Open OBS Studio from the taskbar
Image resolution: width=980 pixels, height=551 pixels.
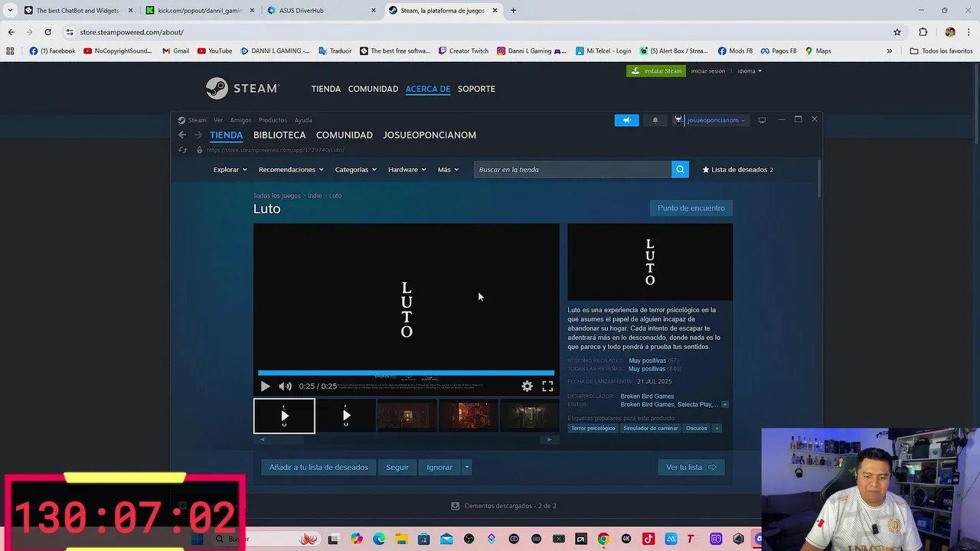tap(469, 540)
